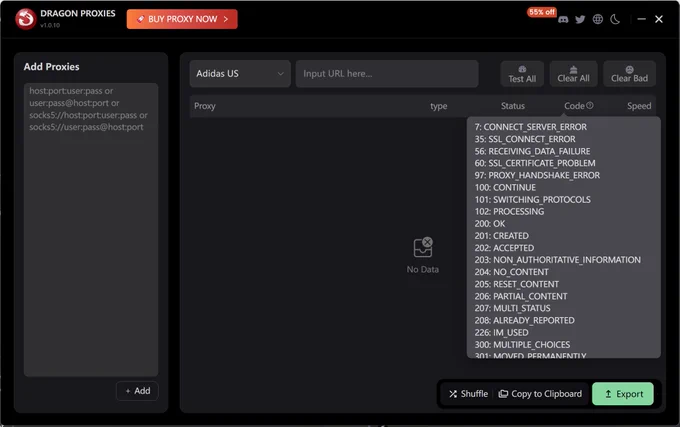Viewport: 680px width, 427px height.
Task: Click '101: SWITCHING_PROTOCOLS' entry
Action: click(532, 199)
